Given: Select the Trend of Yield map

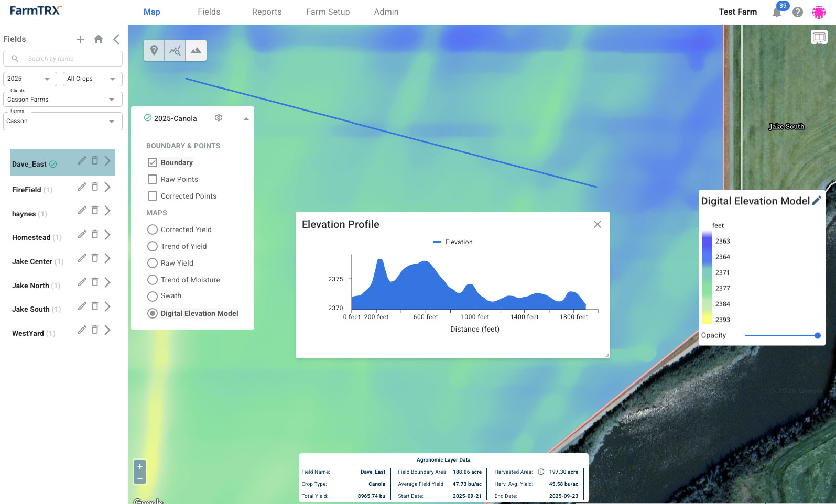Looking at the screenshot, I should point(153,246).
